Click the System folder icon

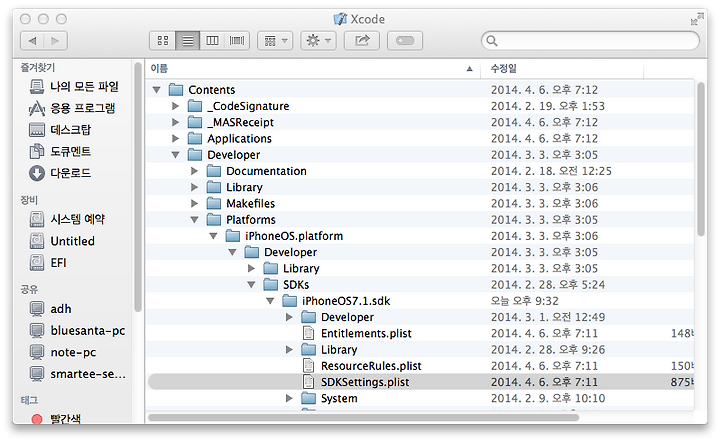(309, 398)
